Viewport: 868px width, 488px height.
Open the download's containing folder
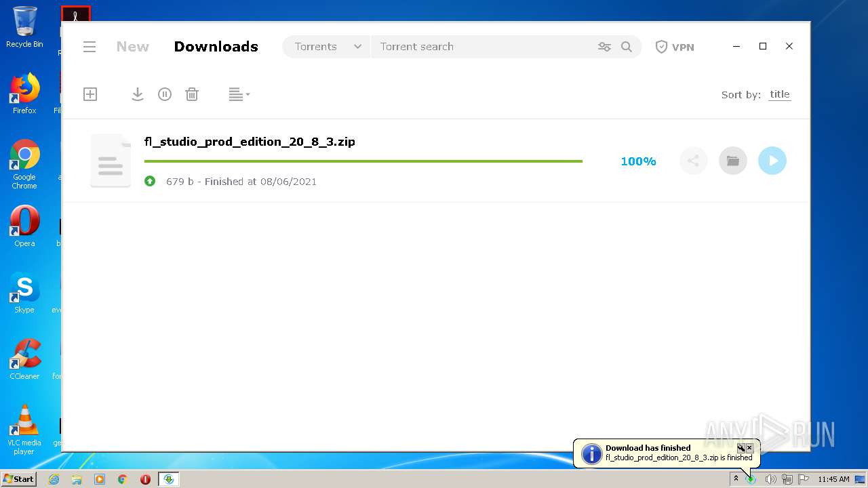click(x=732, y=161)
